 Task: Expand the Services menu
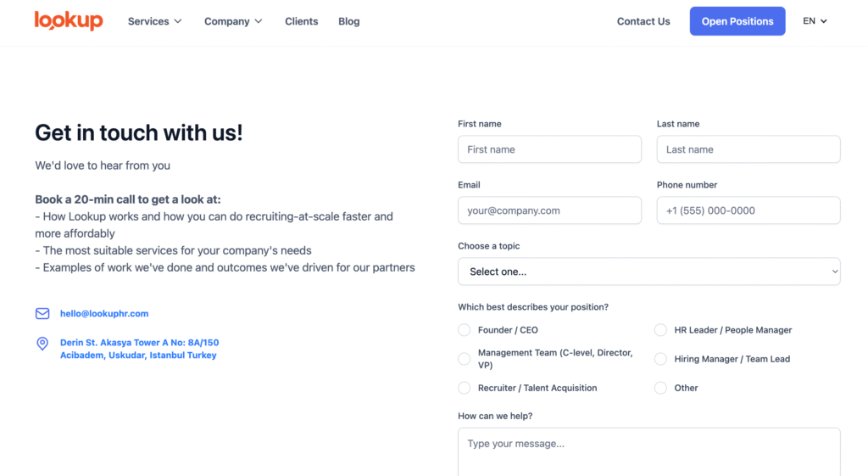(154, 21)
